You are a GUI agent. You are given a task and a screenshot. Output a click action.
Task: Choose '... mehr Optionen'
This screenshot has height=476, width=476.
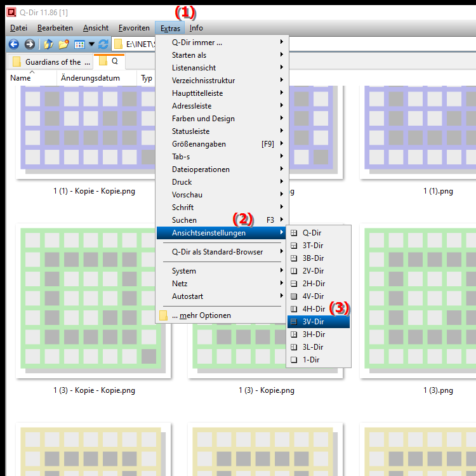(x=221, y=315)
